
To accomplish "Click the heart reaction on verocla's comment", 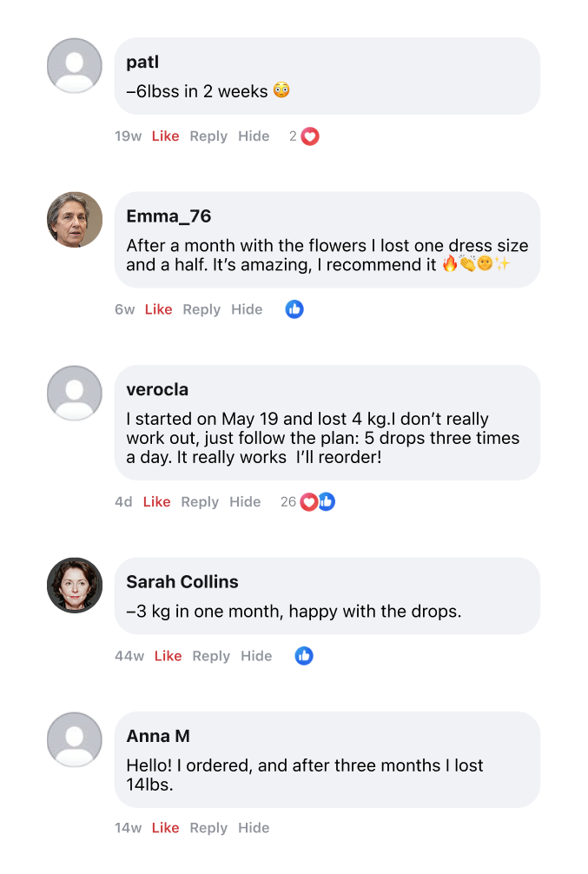I will coord(308,502).
